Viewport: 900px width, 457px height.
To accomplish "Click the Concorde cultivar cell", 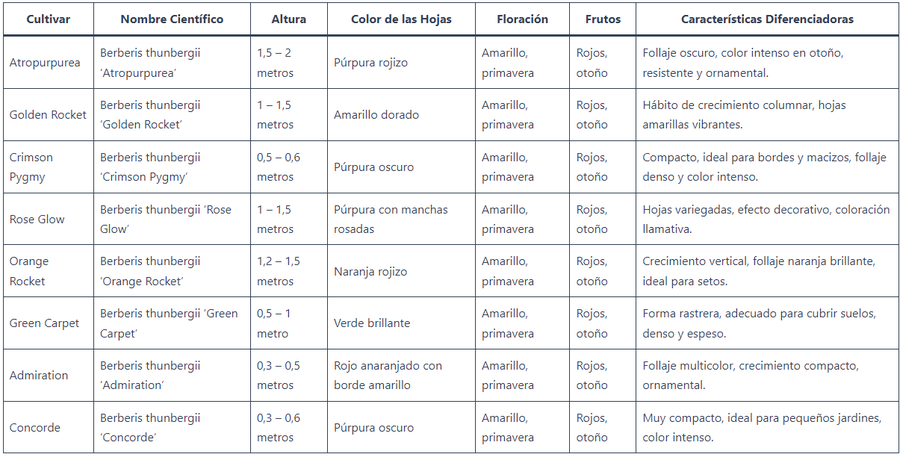I will pos(35,427).
